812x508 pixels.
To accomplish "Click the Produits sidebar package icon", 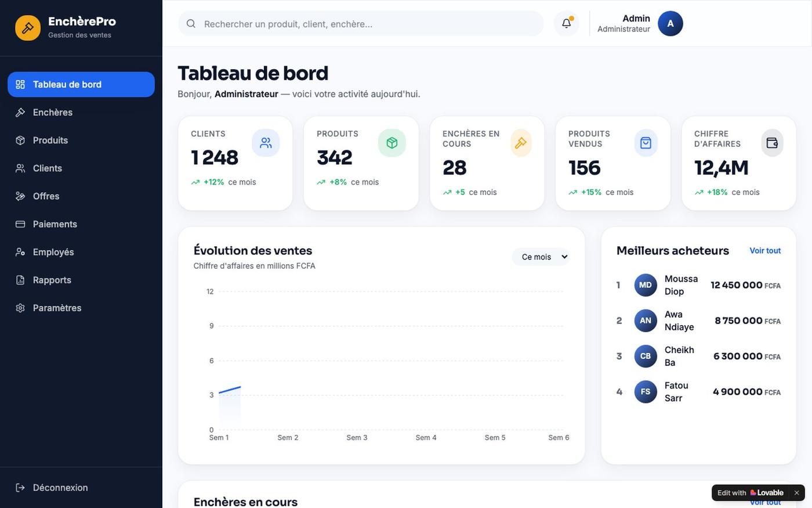I will pos(20,140).
